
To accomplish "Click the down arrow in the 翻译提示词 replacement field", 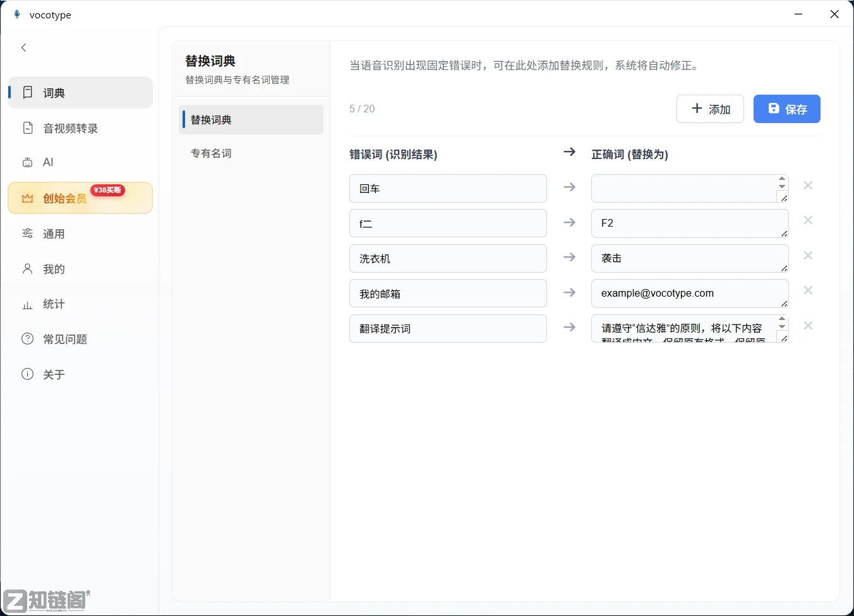I will tap(782, 326).
